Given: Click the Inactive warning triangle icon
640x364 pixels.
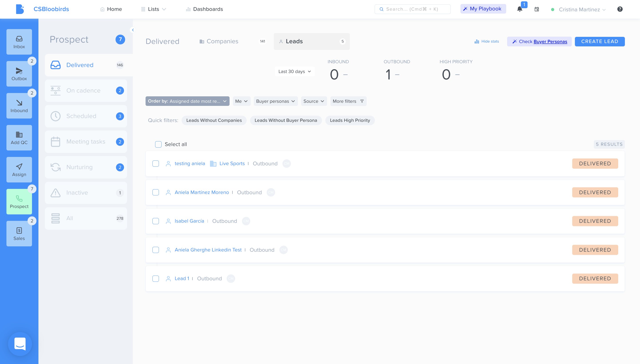Looking at the screenshot, I should 56,193.
